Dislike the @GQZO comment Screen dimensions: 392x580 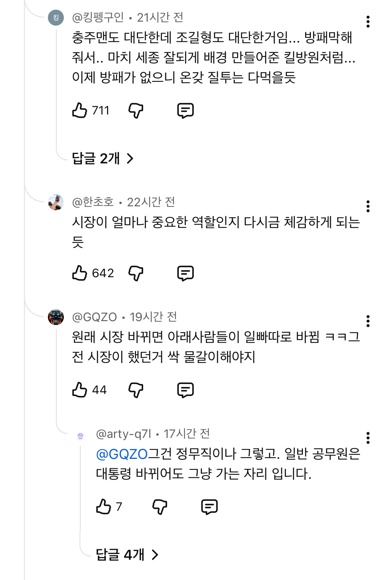pos(136,390)
